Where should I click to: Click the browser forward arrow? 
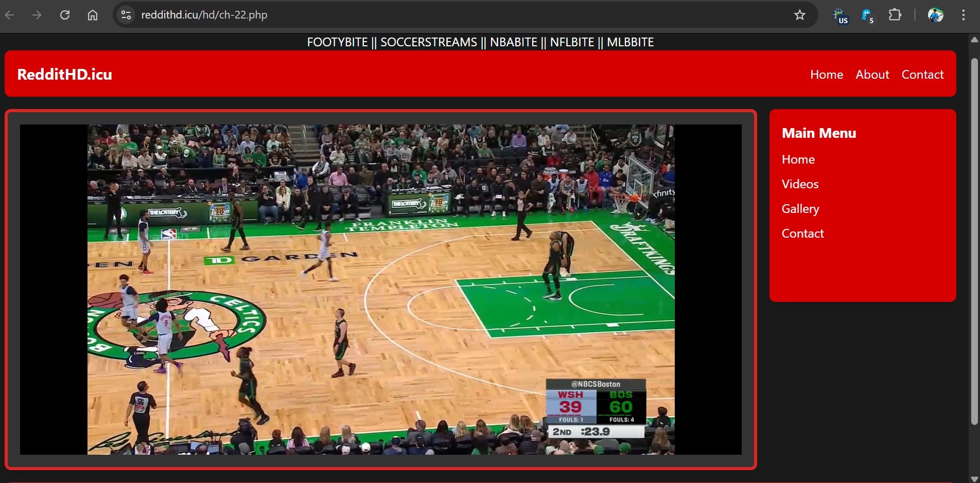[37, 15]
